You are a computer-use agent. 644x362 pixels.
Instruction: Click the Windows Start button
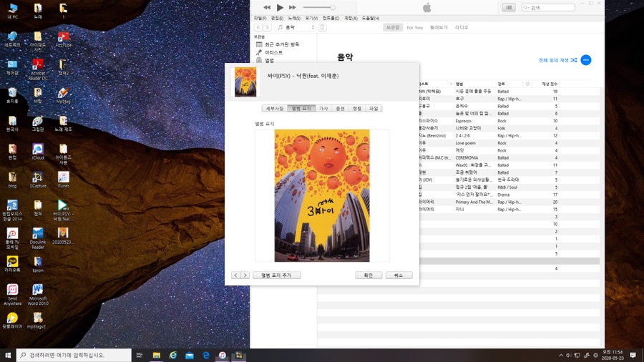[8, 355]
